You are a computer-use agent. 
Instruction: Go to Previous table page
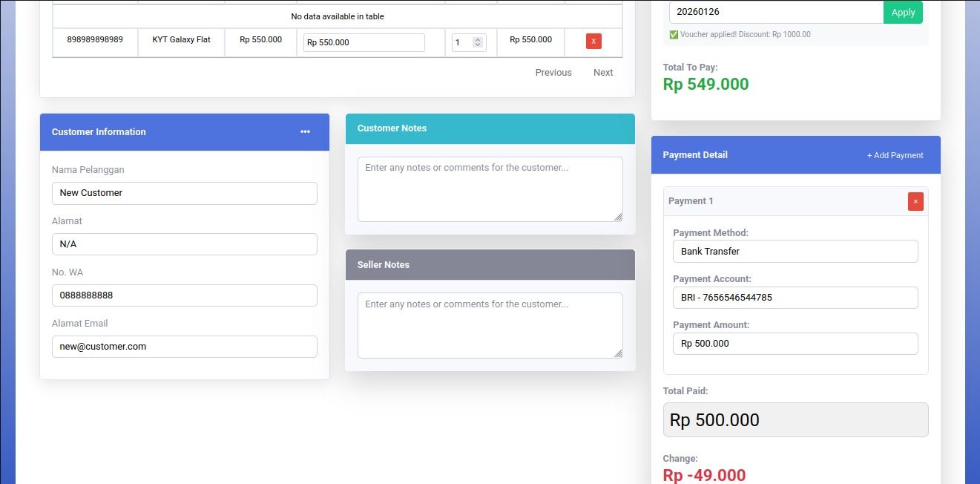(x=553, y=72)
